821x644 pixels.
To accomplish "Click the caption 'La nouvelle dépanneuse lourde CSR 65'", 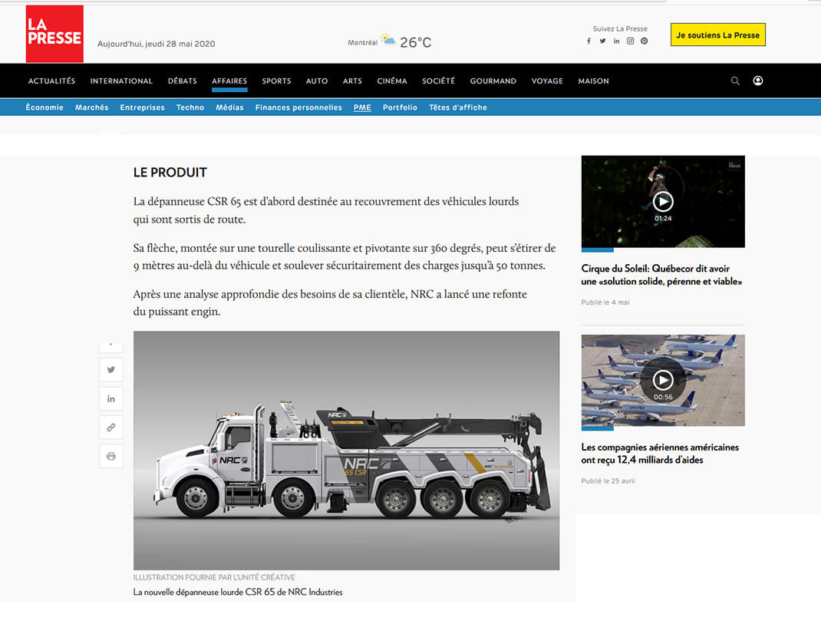I will pyautogui.click(x=238, y=592).
